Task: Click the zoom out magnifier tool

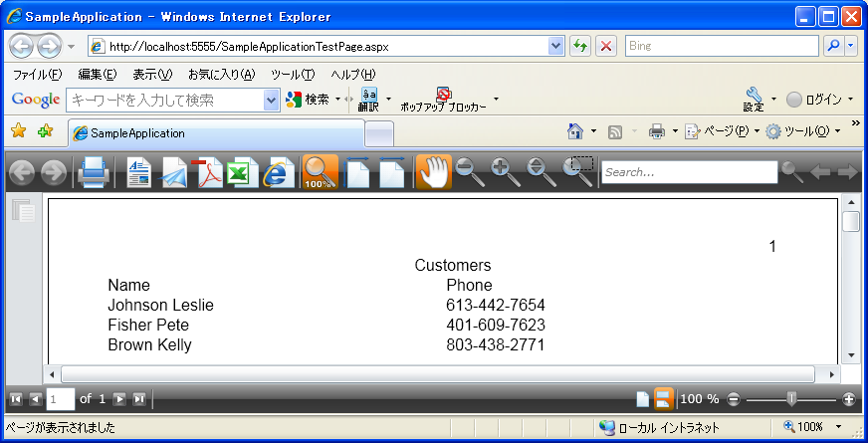Action: coord(470,172)
